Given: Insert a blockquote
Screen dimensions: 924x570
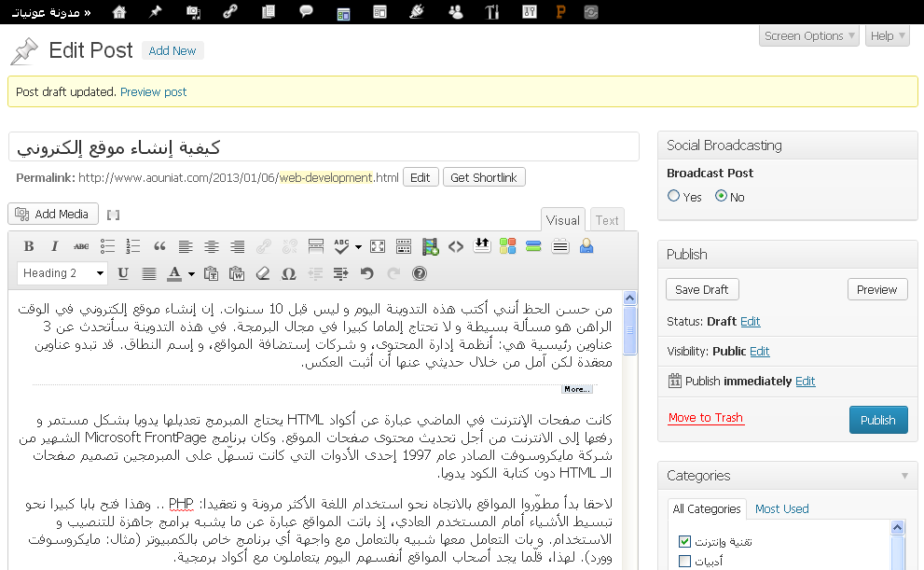Looking at the screenshot, I should (159, 246).
